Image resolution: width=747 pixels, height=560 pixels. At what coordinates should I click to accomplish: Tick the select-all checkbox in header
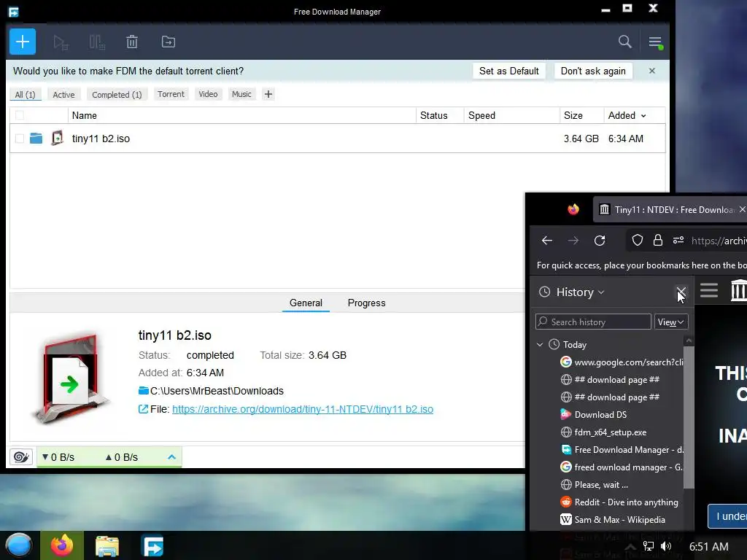pos(20,115)
